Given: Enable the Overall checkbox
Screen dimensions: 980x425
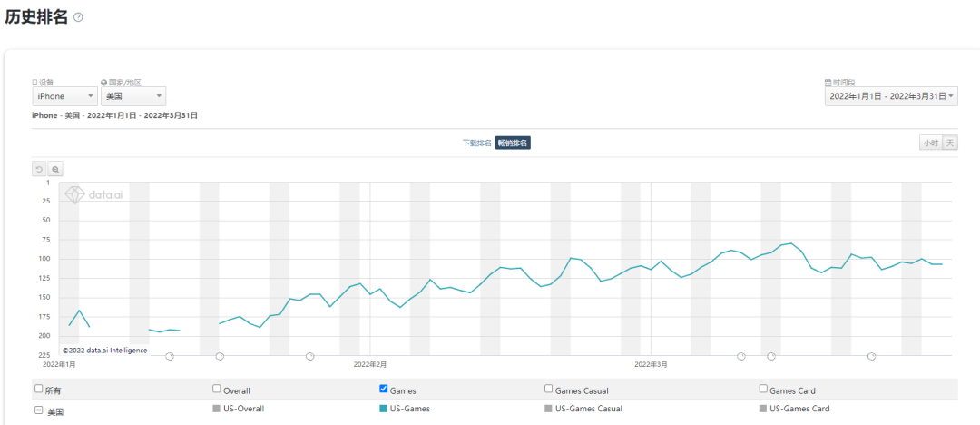Looking at the screenshot, I should pos(217,389).
